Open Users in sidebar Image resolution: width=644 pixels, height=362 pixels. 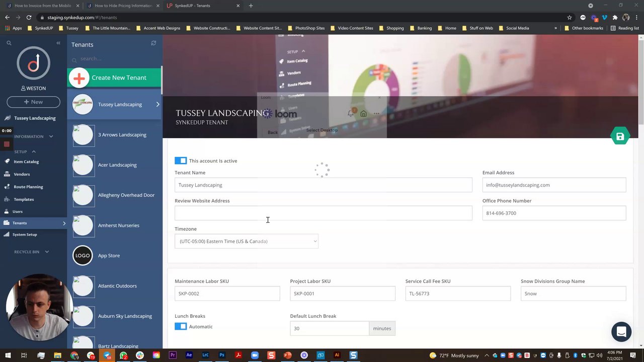(x=18, y=212)
